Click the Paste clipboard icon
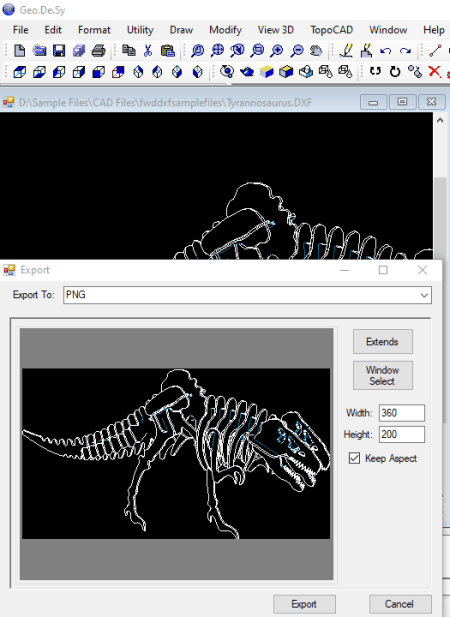The width and height of the screenshot is (450, 617). pos(168,51)
